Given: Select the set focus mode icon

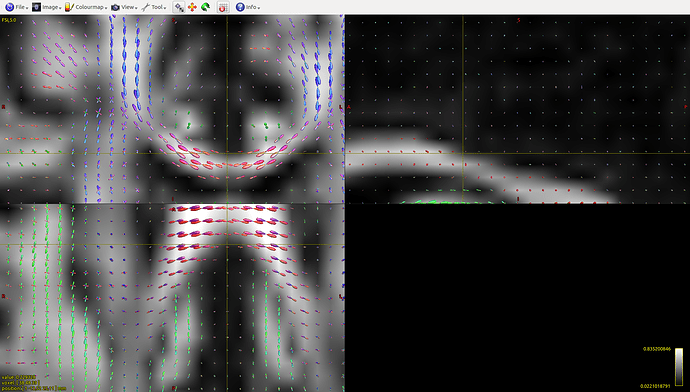Looking at the screenshot, I should 179,7.
